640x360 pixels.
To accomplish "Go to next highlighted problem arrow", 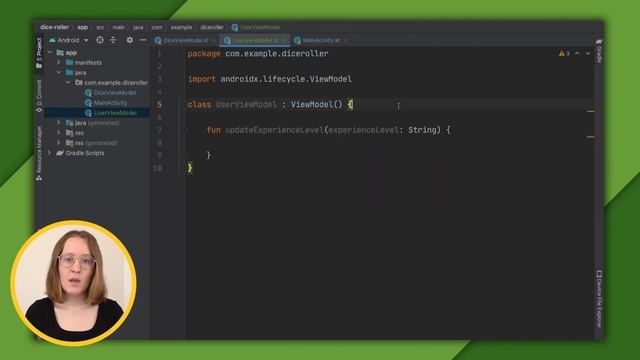I will [588, 53].
